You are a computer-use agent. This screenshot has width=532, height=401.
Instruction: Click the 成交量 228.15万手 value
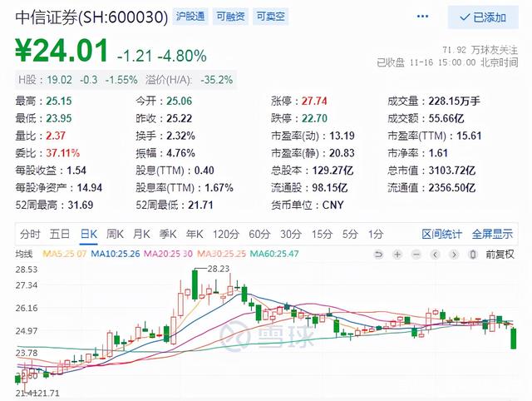pyautogui.click(x=455, y=101)
